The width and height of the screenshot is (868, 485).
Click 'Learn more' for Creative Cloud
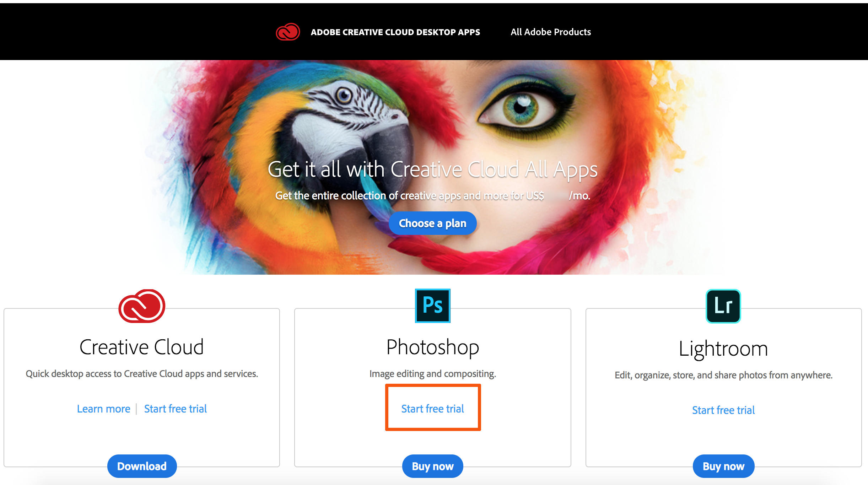tap(103, 408)
